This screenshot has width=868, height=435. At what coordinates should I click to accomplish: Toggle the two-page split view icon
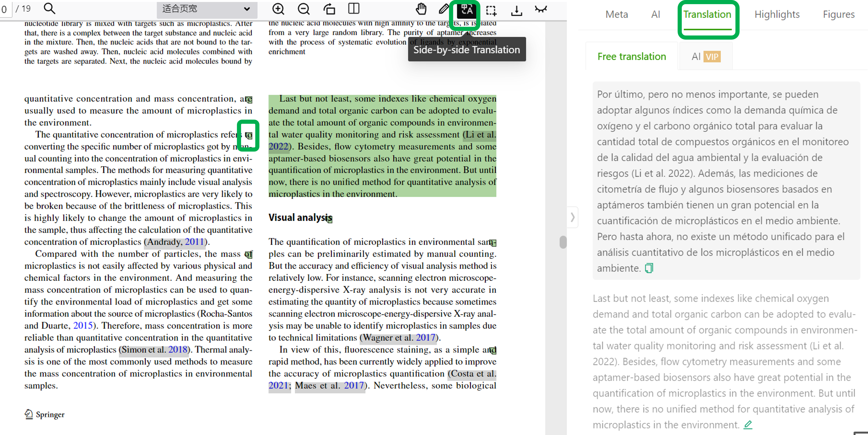coord(354,9)
